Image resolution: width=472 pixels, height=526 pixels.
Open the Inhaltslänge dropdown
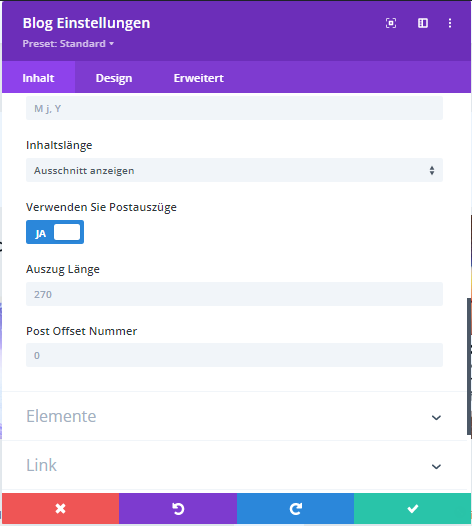(x=234, y=170)
